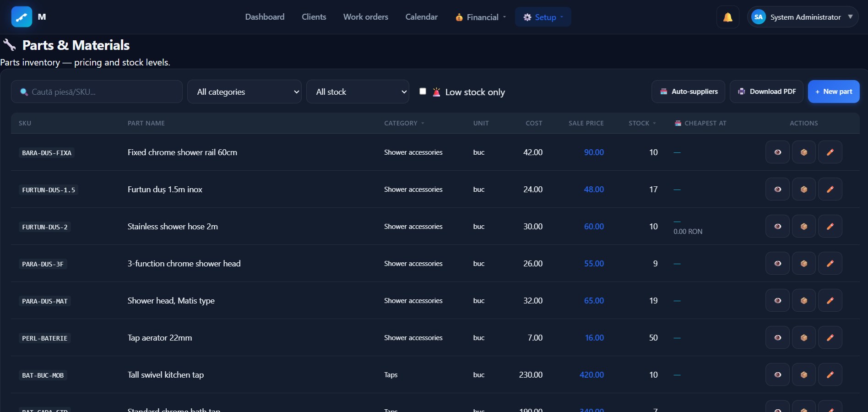Edit the Furtun duș 1.5m inox part
The image size is (868, 412).
[x=830, y=189]
